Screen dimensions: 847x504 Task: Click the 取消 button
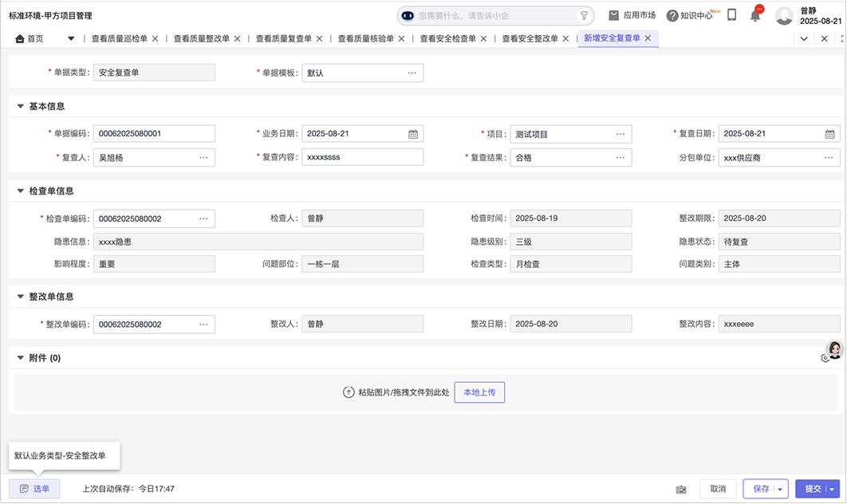[x=718, y=489]
